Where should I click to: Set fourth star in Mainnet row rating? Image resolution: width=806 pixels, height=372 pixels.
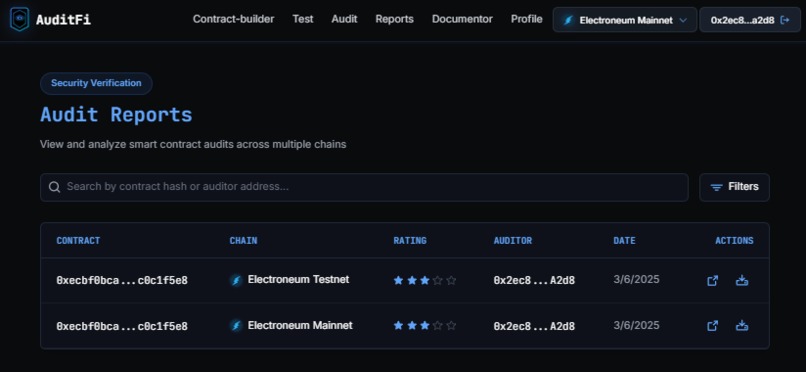coord(437,326)
